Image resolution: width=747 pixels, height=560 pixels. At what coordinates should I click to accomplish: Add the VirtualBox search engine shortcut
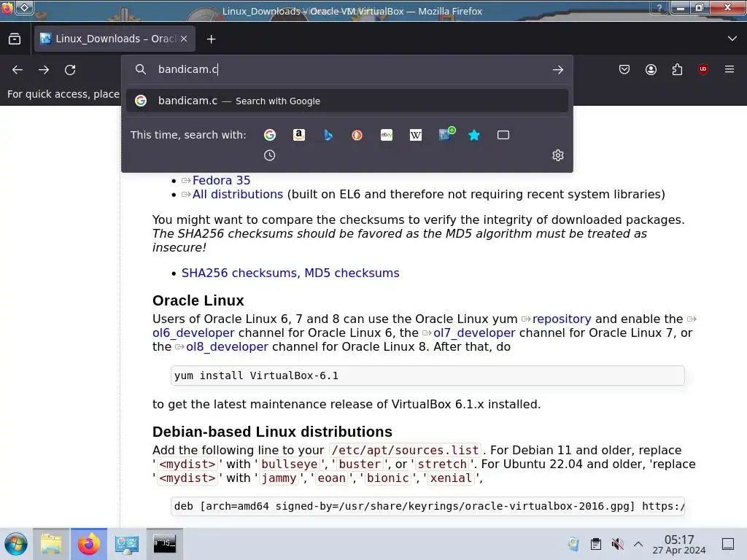446,134
